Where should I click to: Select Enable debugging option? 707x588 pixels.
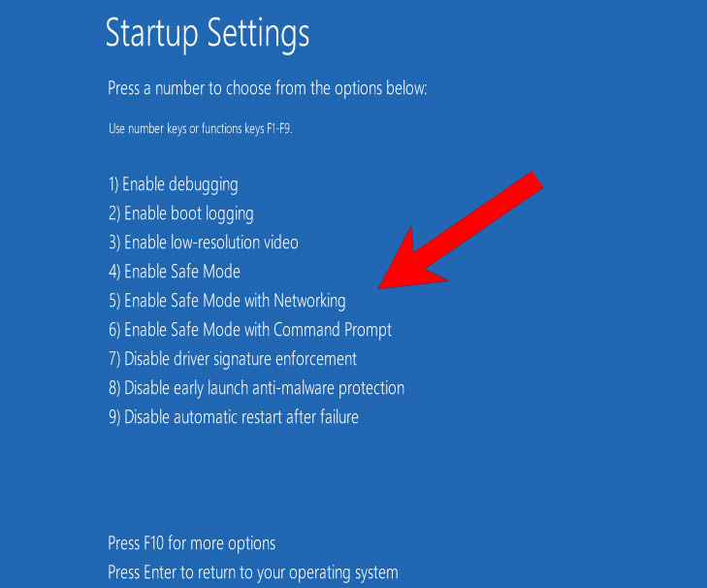tap(173, 184)
